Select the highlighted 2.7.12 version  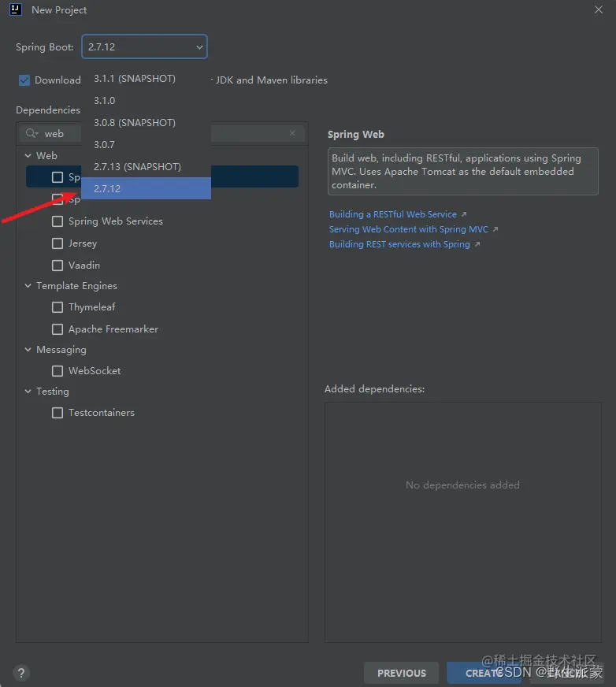pyautogui.click(x=146, y=188)
